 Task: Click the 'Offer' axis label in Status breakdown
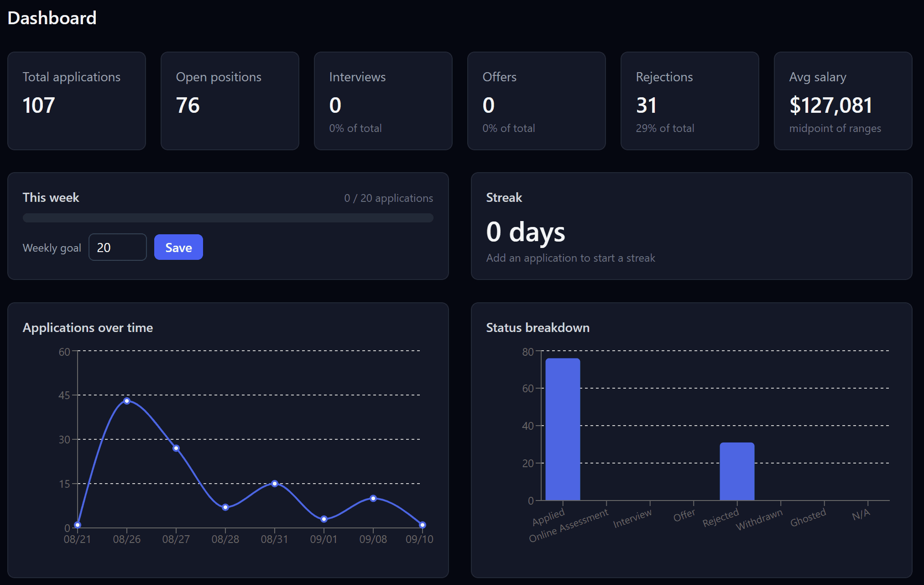[684, 515]
